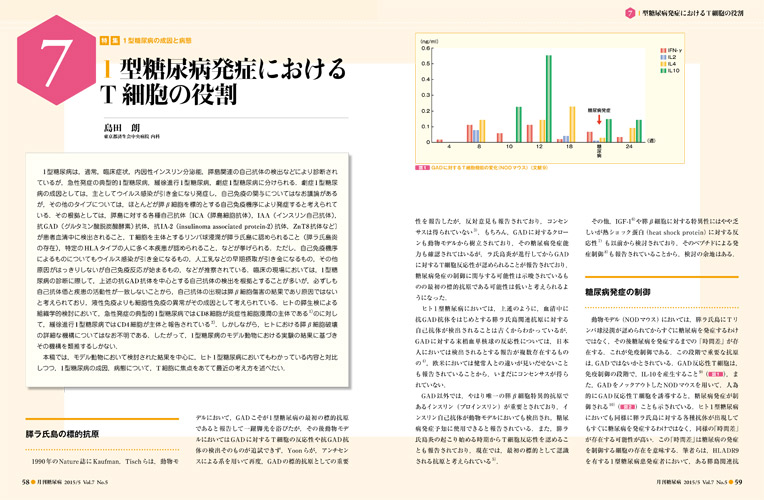Click the section heading 糖尿病発症の制御
This screenshot has height=500, width=764.
tap(617, 292)
